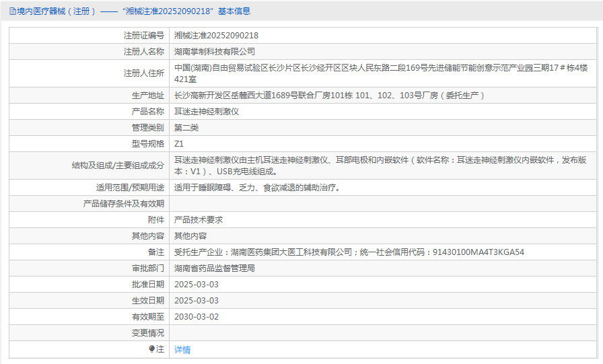Open the 详情 link in the 注 row

tap(182, 349)
